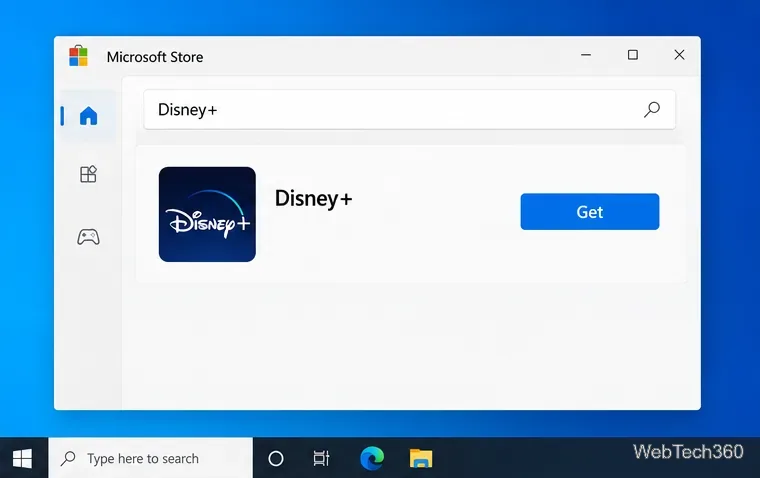Click the taskbar 'Type here to search' box
The image size is (760, 478).
pos(151,458)
